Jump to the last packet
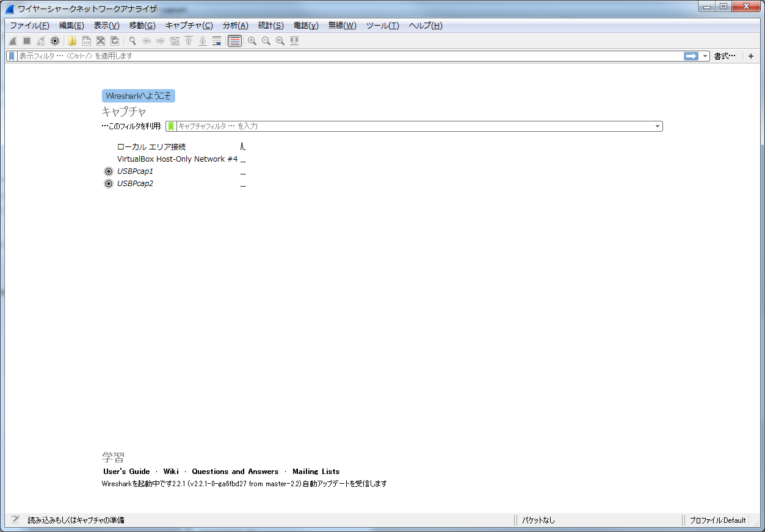The image size is (765, 532). pyautogui.click(x=203, y=41)
